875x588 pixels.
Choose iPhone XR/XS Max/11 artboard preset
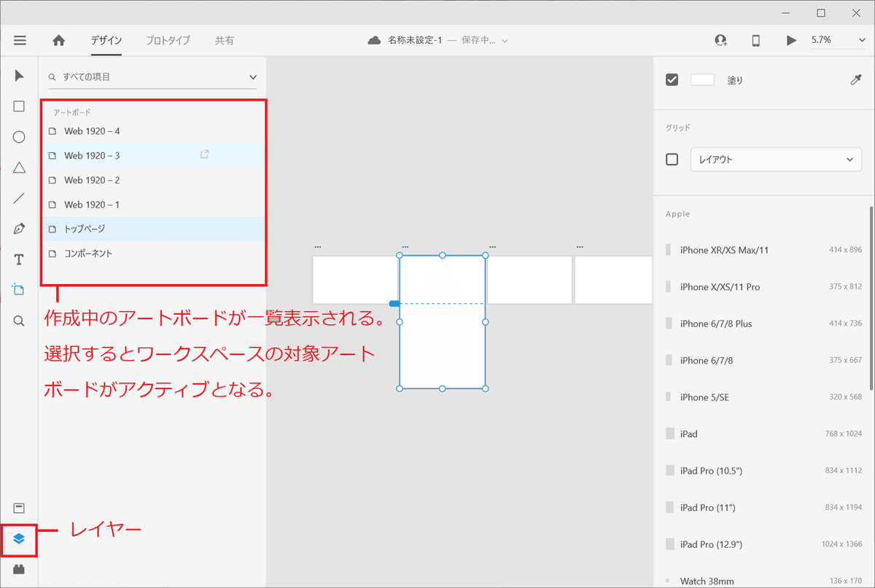[763, 250]
